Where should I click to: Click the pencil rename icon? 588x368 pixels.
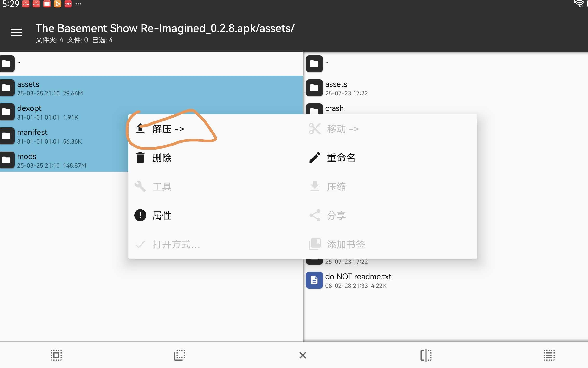click(315, 158)
